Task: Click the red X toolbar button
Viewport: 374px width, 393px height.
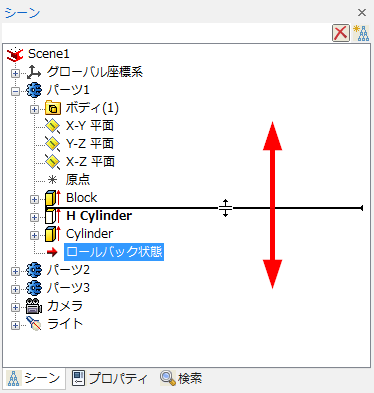Action: pos(341,33)
